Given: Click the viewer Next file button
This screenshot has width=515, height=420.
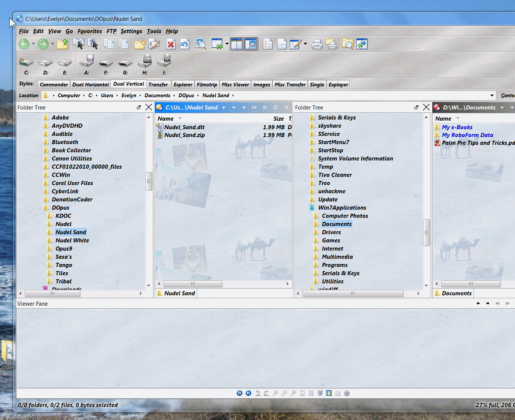Looking at the screenshot, I should pyautogui.click(x=248, y=393).
